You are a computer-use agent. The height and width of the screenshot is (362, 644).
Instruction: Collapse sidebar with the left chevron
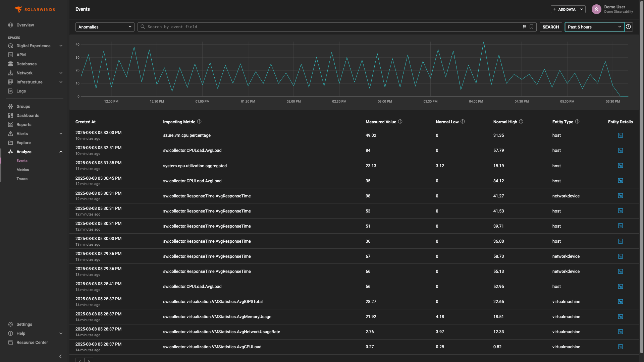pyautogui.click(x=60, y=356)
